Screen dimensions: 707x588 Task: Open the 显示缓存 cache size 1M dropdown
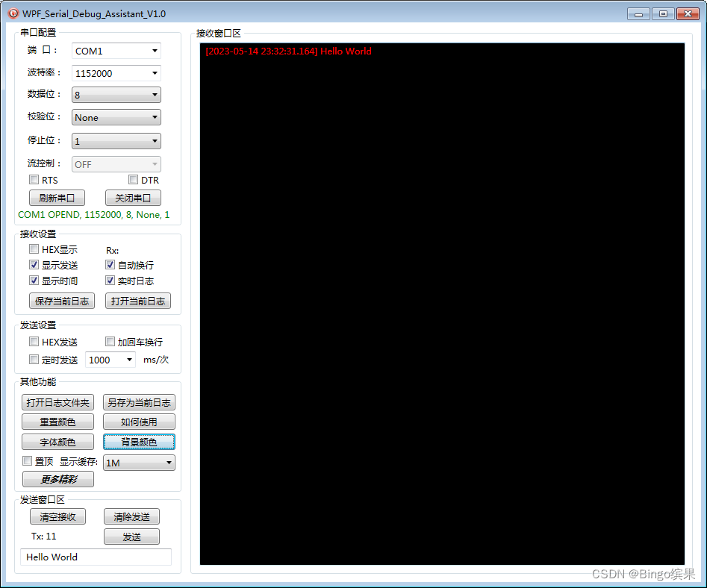(139, 462)
